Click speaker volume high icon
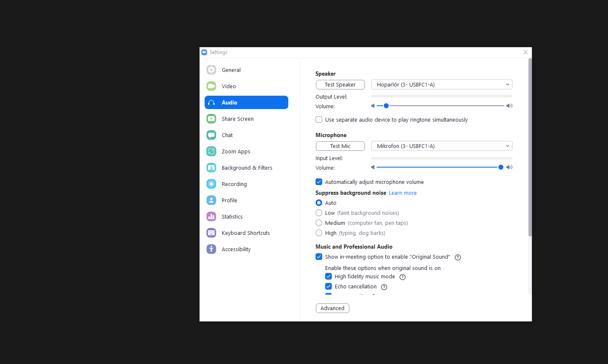The image size is (608, 364). click(509, 106)
